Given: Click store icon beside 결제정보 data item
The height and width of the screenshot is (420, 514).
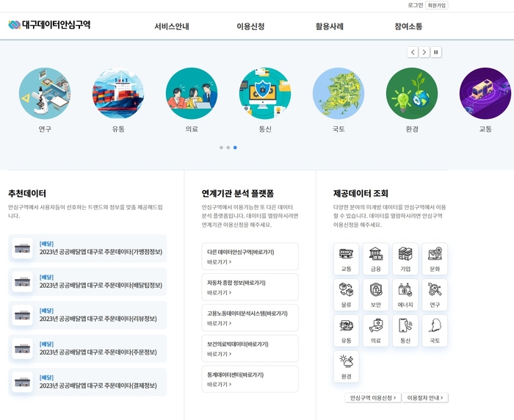Looking at the screenshot, I should [22, 382].
